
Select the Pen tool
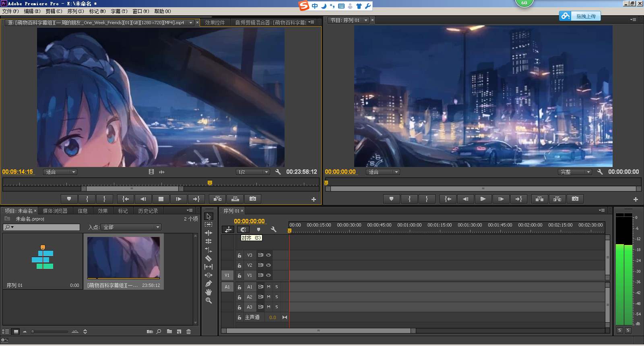(x=208, y=284)
